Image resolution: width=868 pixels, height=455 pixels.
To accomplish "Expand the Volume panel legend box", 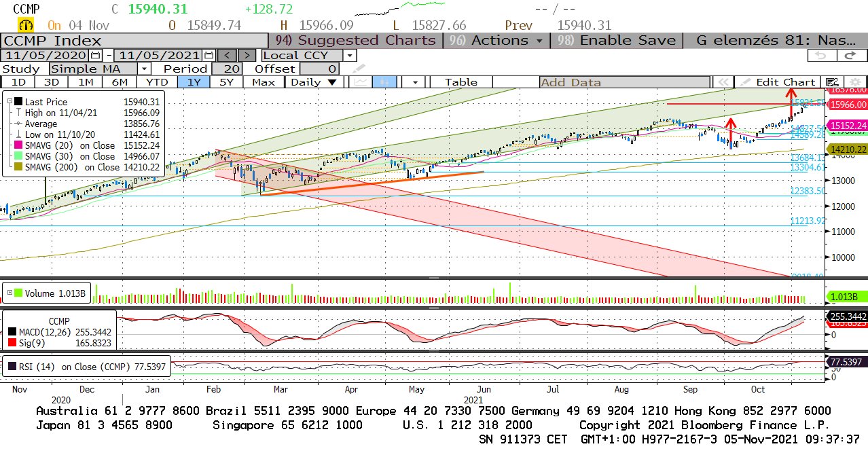I will click(10, 293).
